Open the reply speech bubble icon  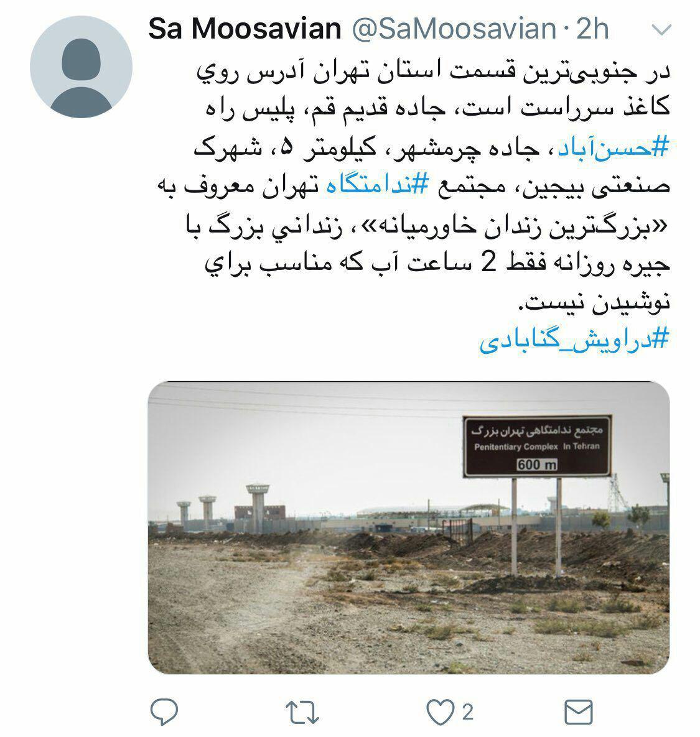pyautogui.click(x=164, y=712)
